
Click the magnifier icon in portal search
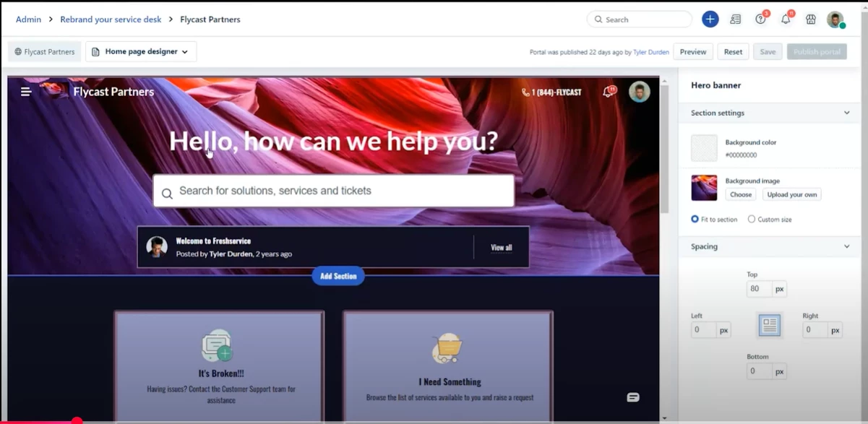coord(167,193)
